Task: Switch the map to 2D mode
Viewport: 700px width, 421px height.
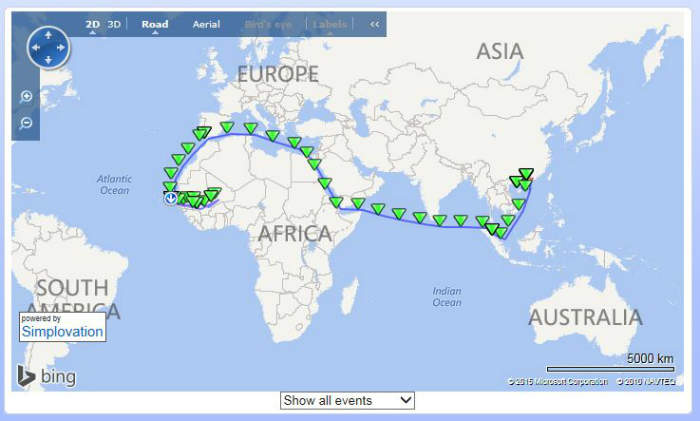Action: point(92,23)
